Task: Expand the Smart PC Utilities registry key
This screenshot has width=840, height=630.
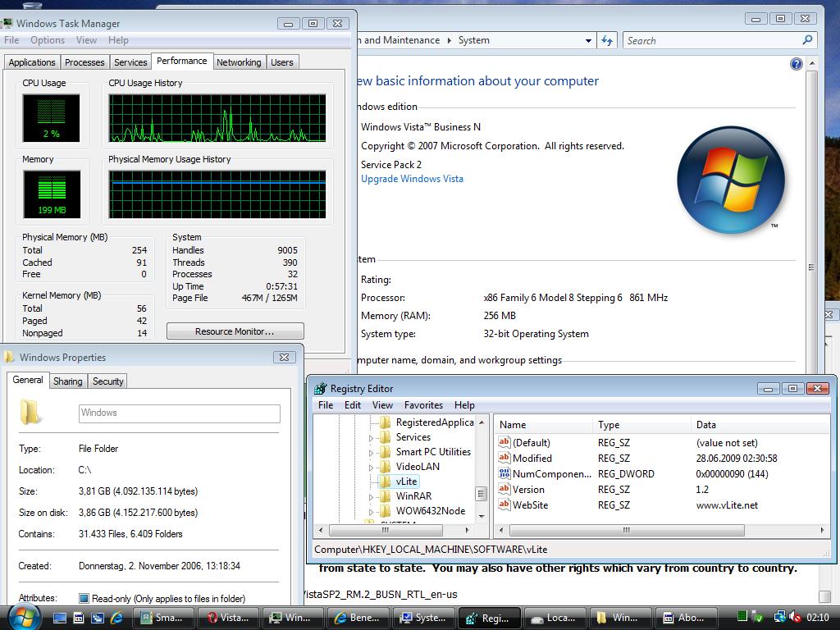Action: tap(370, 453)
